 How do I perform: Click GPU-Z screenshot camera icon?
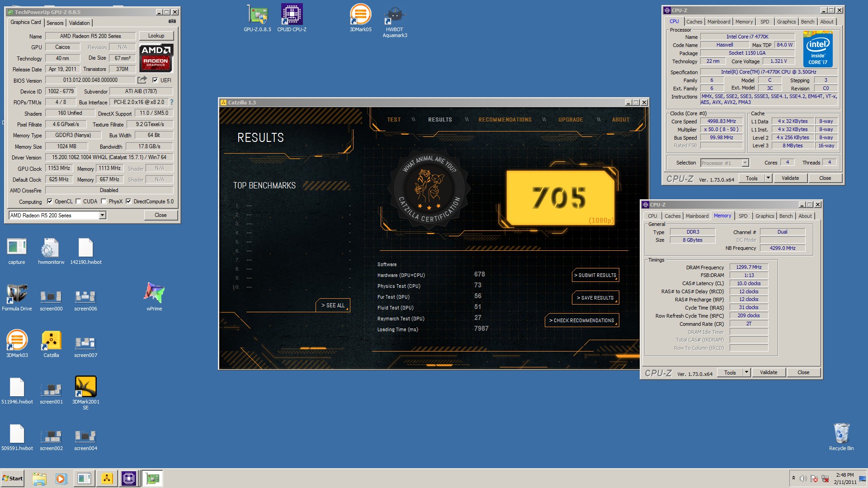172,21
